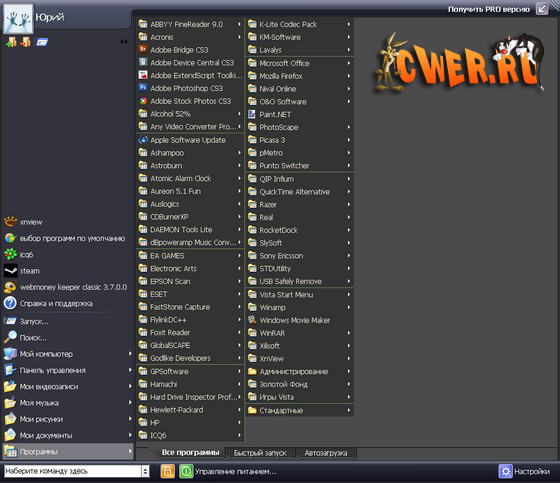Click Настройки settings label

coord(532,472)
